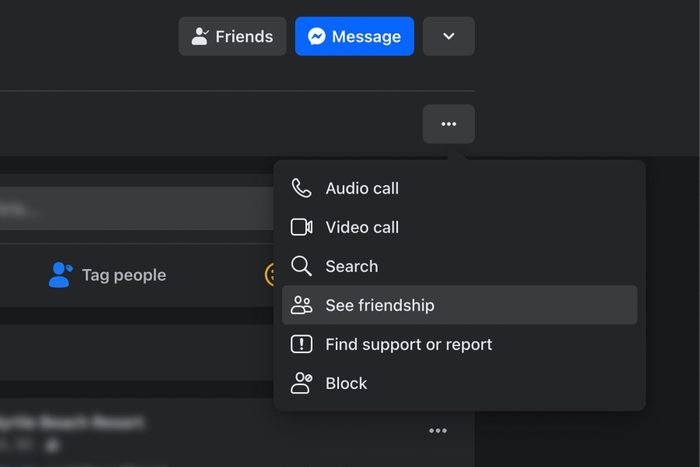Viewport: 700px width, 467px height.
Task: Click the blue Tag people icon
Action: tap(60, 275)
